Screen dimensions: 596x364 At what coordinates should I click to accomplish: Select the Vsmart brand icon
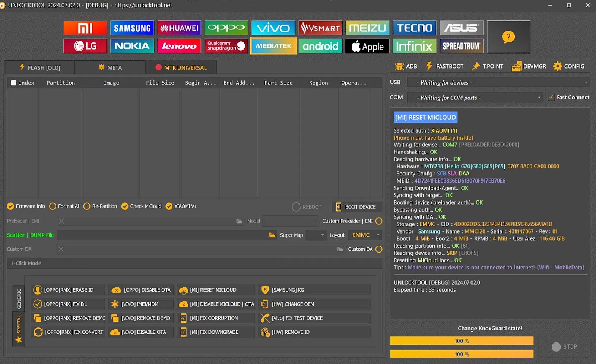(x=320, y=28)
